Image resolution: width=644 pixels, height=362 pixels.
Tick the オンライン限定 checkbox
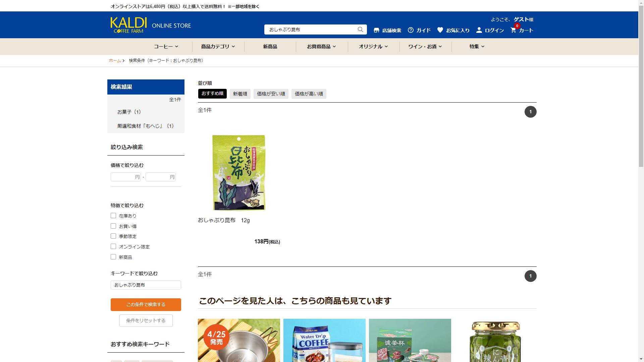(113, 246)
